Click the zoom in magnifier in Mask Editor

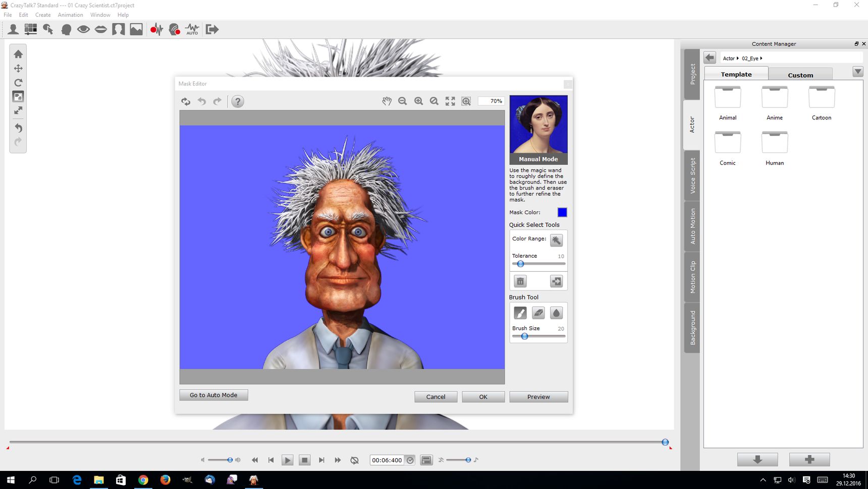tap(418, 101)
